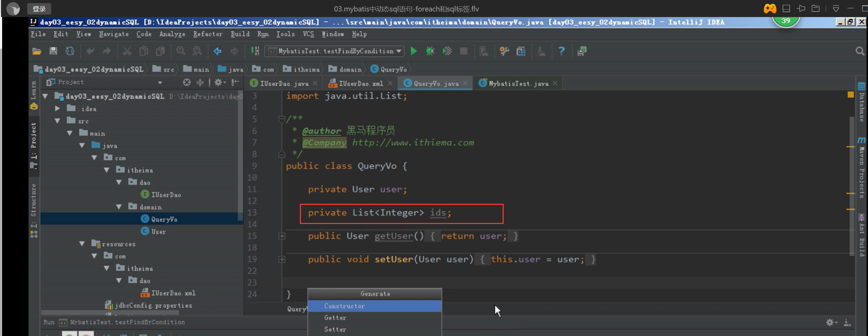Select Setter in Generate popup
Image resolution: width=868 pixels, height=336 pixels.
coord(375,329)
